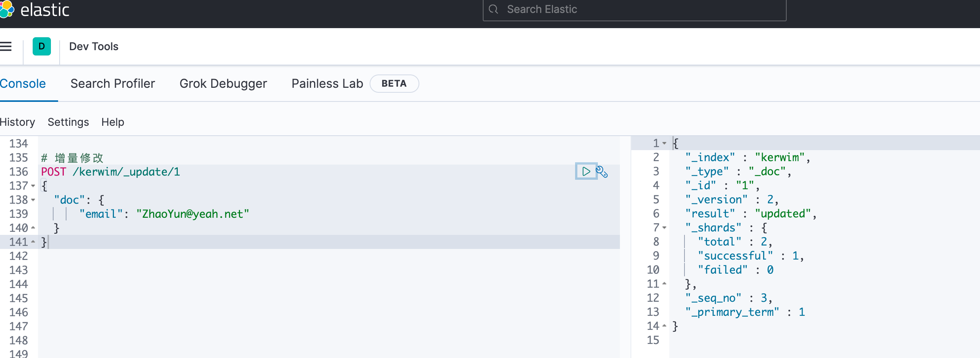
Task: Toggle the fold marker at output line 14
Action: pyautogui.click(x=664, y=326)
